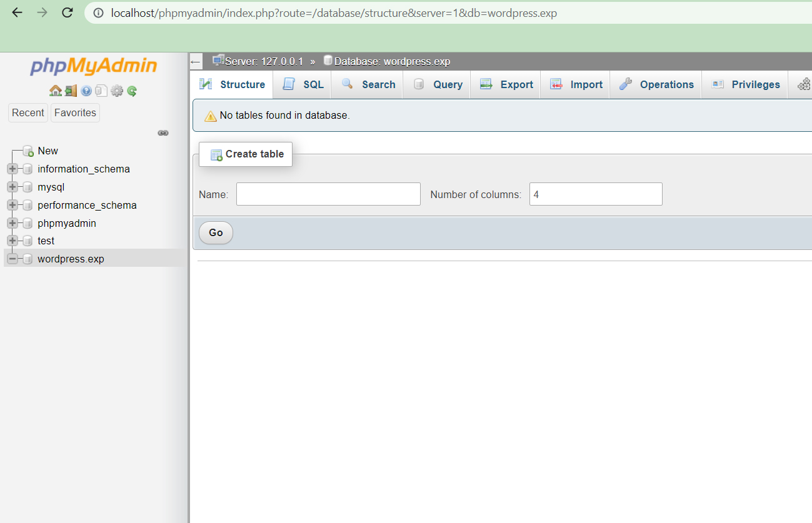This screenshot has width=812, height=523.
Task: Focus the Number of columns field
Action: 596,194
